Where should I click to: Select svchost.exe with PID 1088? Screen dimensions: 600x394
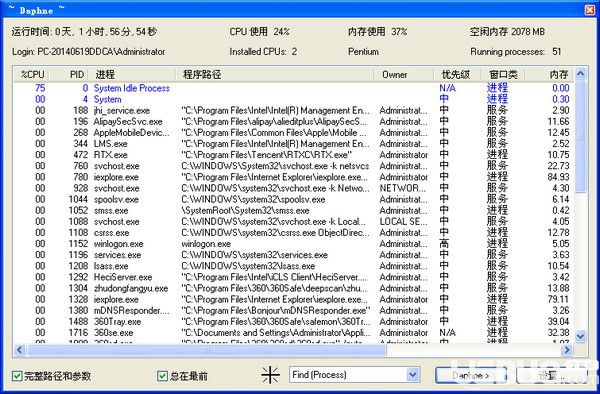[294, 221]
